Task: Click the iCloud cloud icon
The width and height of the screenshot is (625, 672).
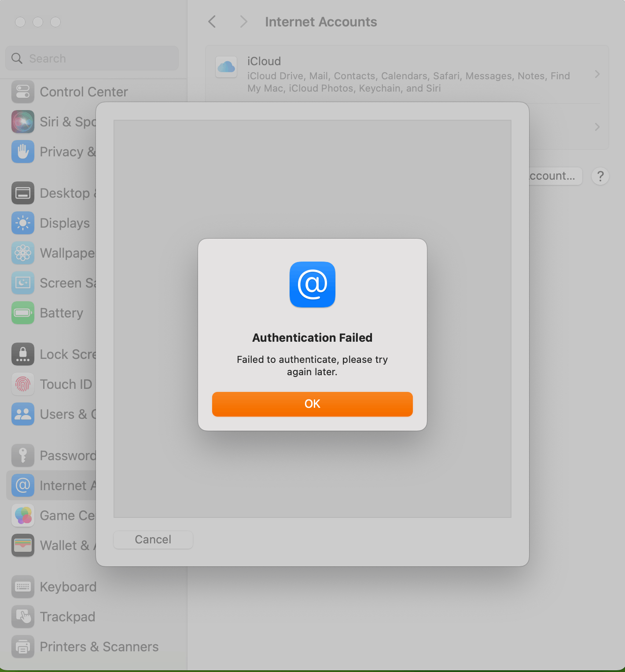Action: point(226,67)
